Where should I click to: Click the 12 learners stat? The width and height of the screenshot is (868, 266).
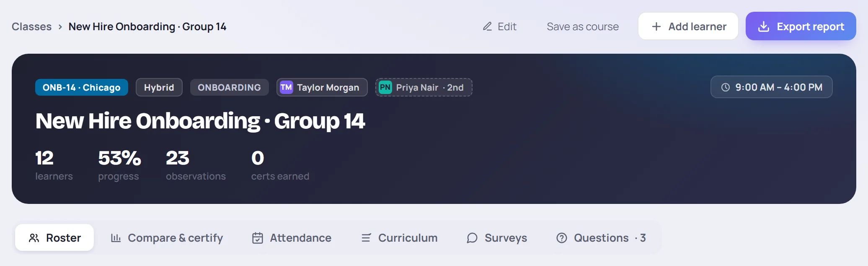tap(54, 165)
